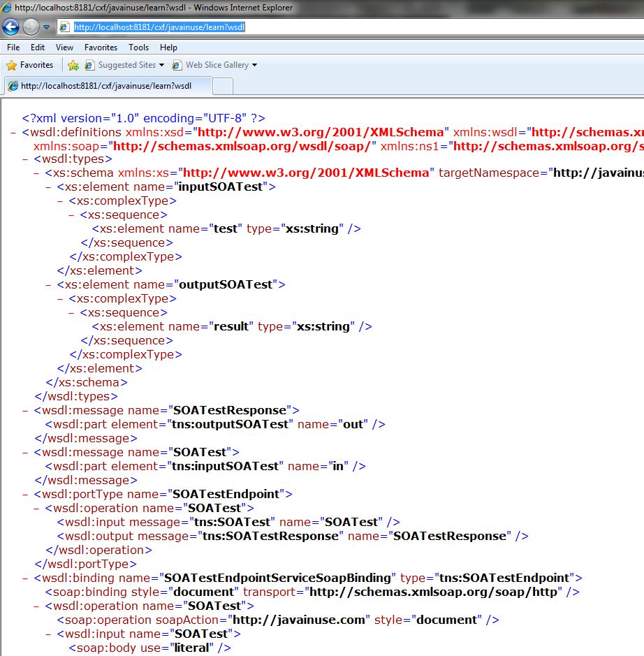Click the soapAction "http://javainuse.com" value
This screenshot has height=656, width=644.
pyautogui.click(x=298, y=620)
